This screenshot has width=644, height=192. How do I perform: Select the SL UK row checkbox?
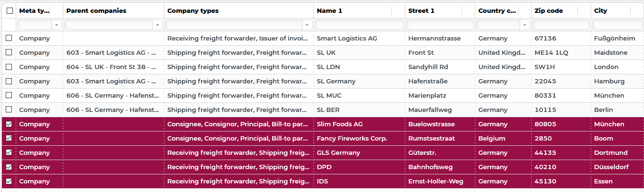9,52
